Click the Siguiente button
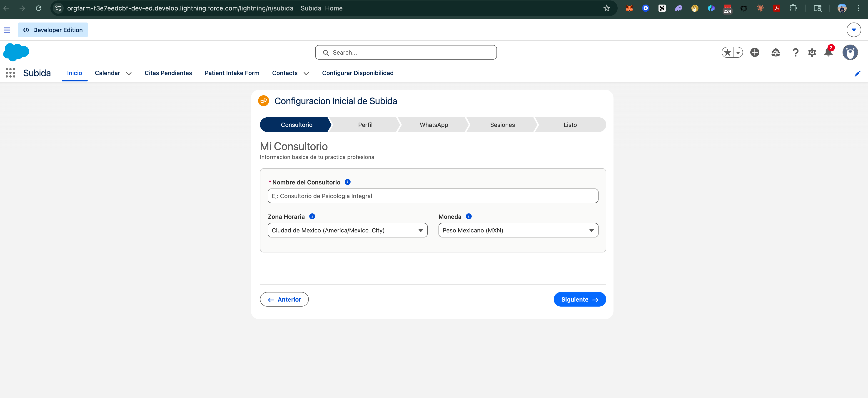 [580, 300]
